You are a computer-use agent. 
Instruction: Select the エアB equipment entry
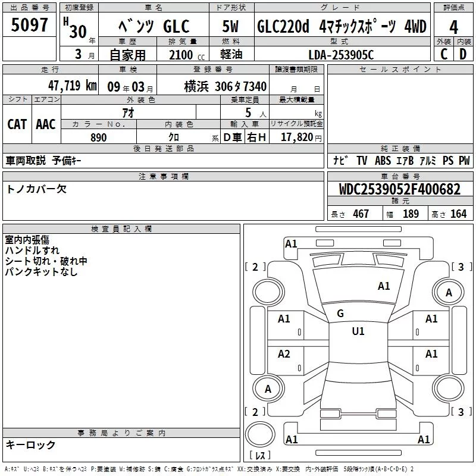[405, 160]
